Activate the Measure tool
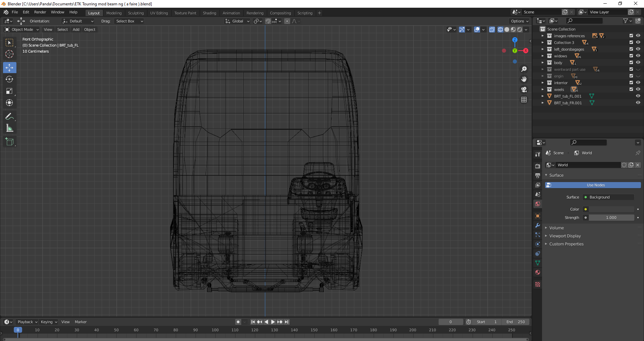 (9, 128)
